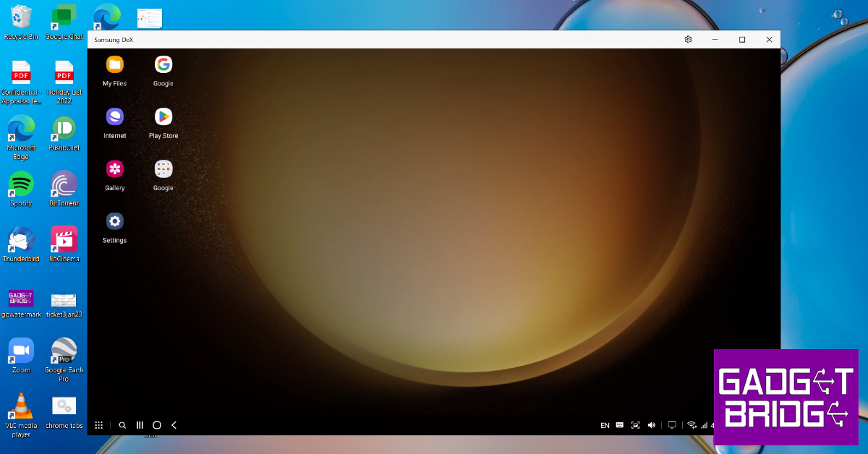868x454 pixels.
Task: Select JioCinema desktop shortcut
Action: click(64, 244)
